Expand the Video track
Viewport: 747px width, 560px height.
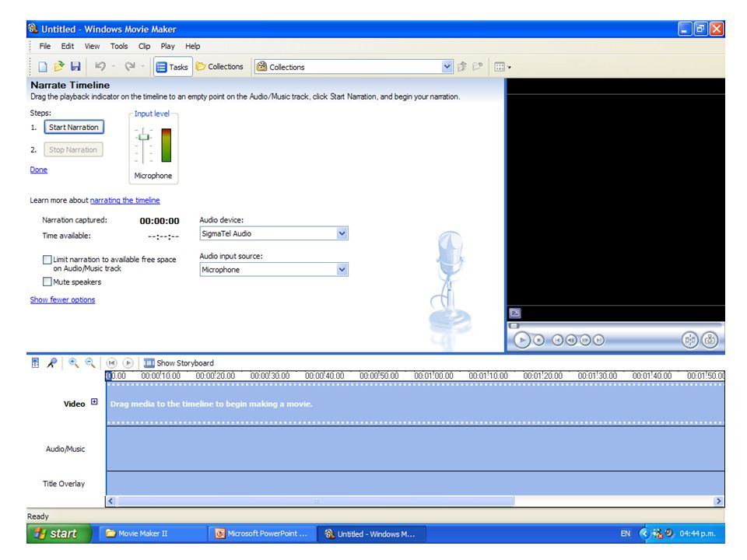pyautogui.click(x=94, y=401)
